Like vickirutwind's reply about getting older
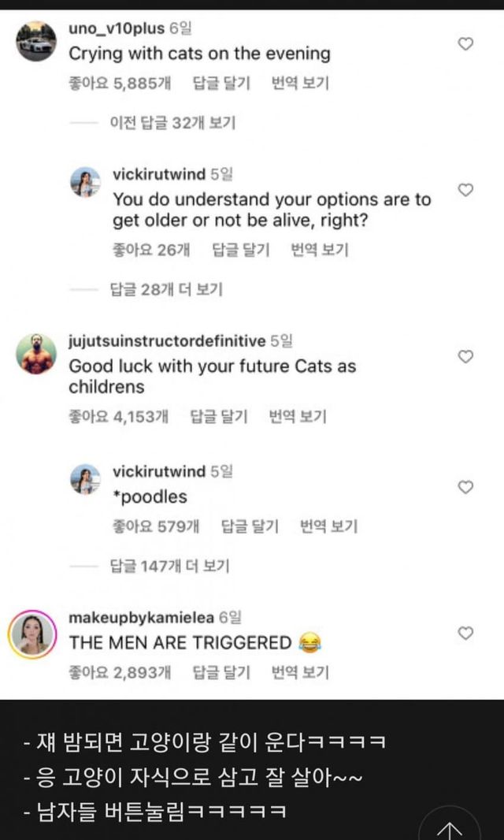 pos(465,190)
